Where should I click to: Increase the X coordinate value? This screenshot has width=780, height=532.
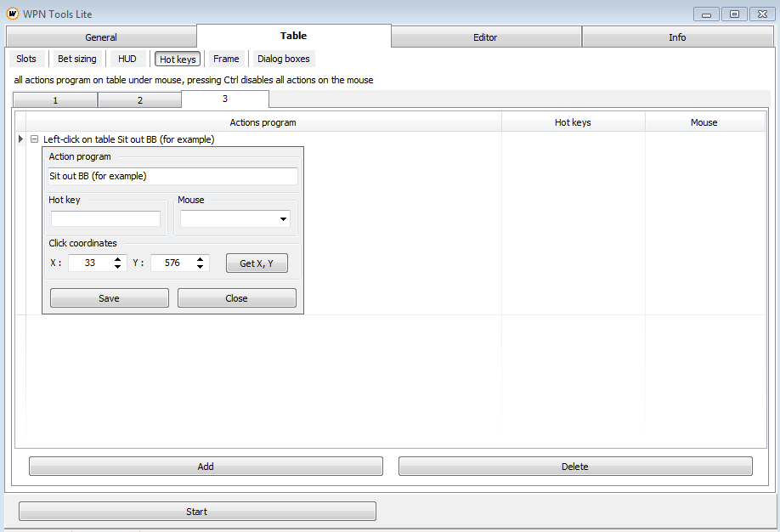point(118,259)
